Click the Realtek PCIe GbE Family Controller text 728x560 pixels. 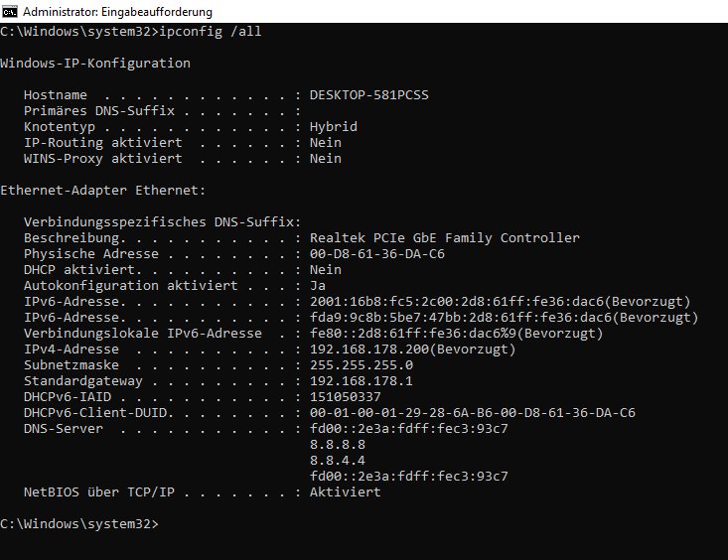point(444,237)
